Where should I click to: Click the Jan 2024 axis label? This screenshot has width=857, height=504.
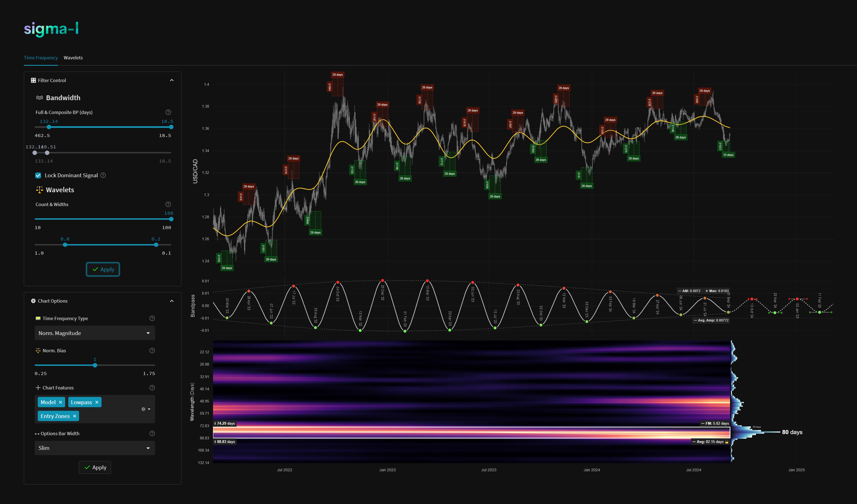592,470
